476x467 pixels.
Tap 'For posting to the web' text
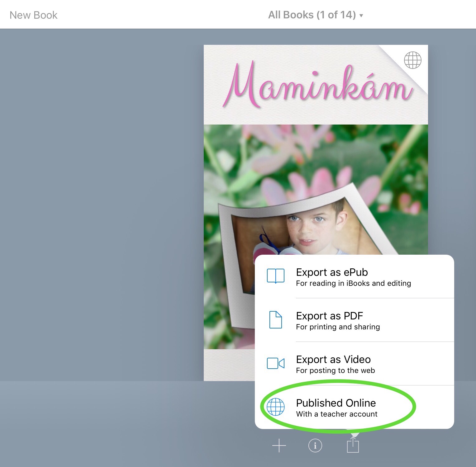click(335, 370)
